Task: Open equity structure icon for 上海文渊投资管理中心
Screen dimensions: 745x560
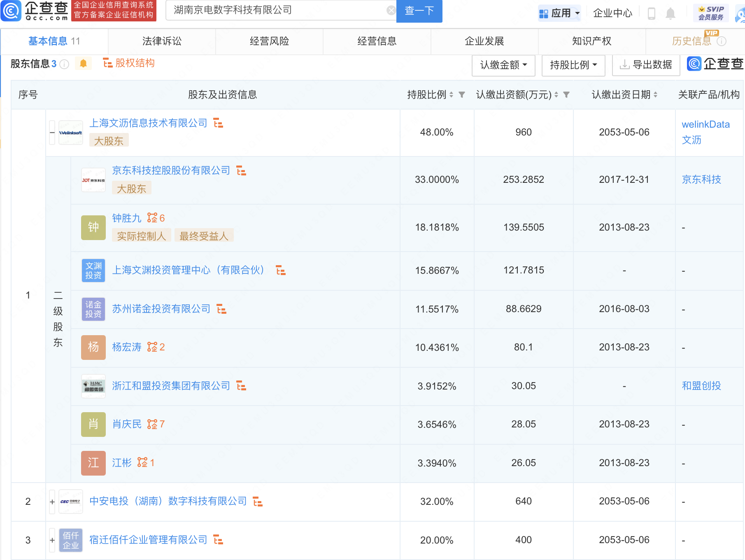Action: [x=281, y=271]
